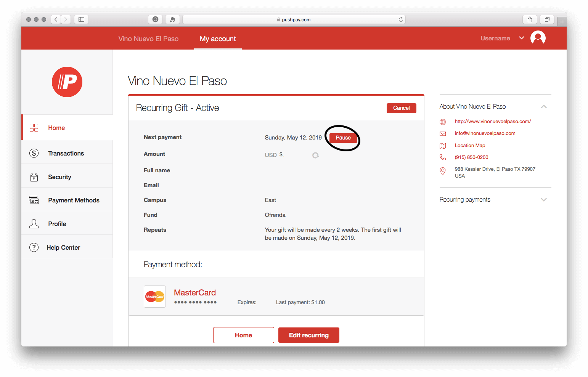Viewport: 588px width, 377px height.
Task: Cancel the recurring gift
Action: 402,108
